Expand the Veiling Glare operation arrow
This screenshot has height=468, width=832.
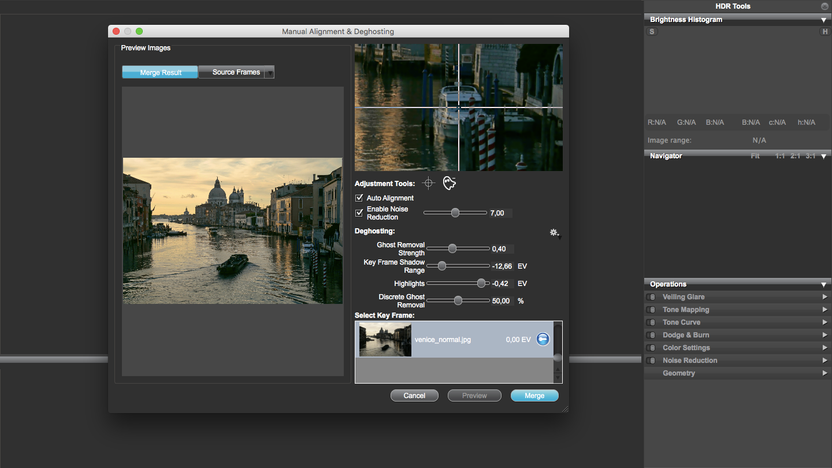point(825,297)
